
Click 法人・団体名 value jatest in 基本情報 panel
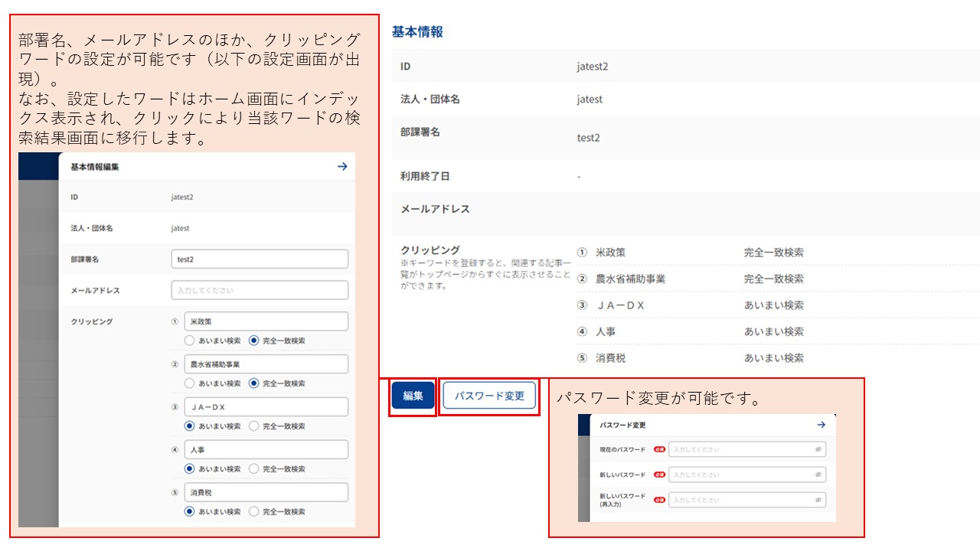[x=590, y=99]
